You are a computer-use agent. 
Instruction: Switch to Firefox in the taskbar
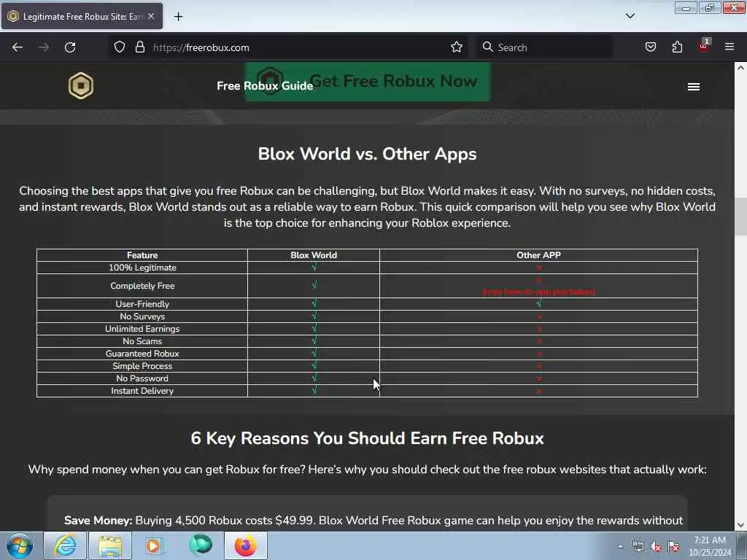tap(245, 545)
